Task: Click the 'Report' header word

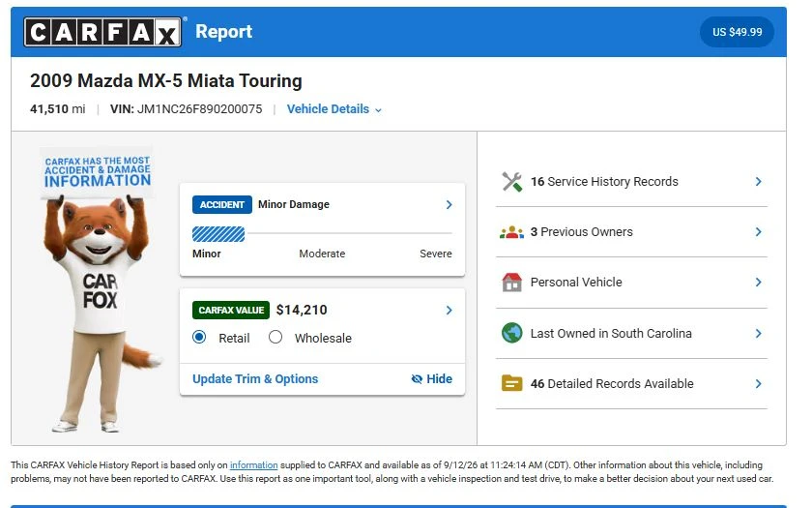Action: [x=223, y=32]
